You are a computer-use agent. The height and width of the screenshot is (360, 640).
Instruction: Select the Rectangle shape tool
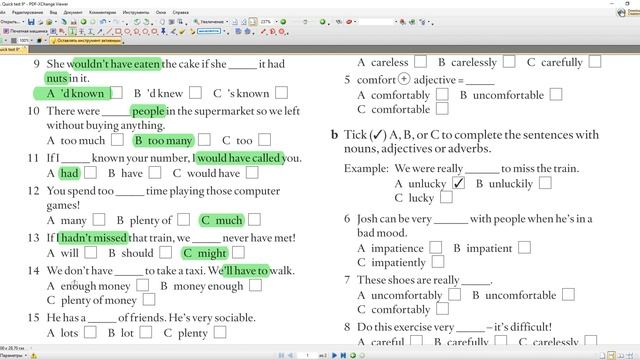click(118, 31)
